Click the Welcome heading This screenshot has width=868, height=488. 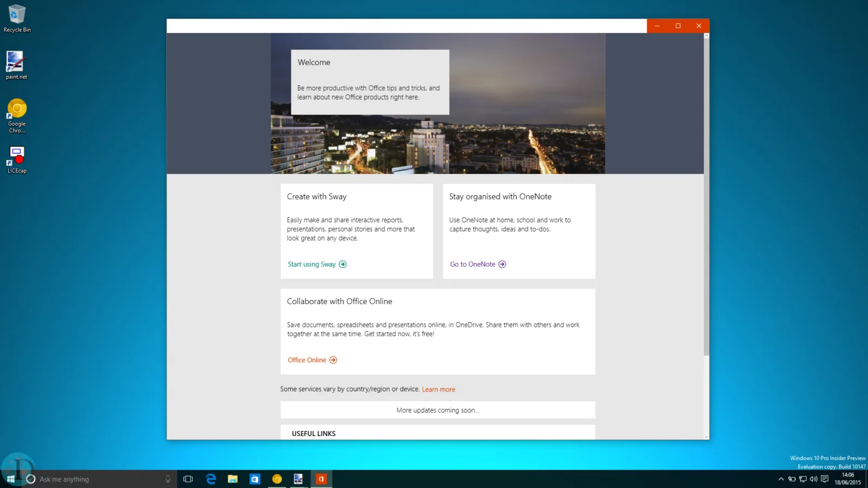point(314,62)
